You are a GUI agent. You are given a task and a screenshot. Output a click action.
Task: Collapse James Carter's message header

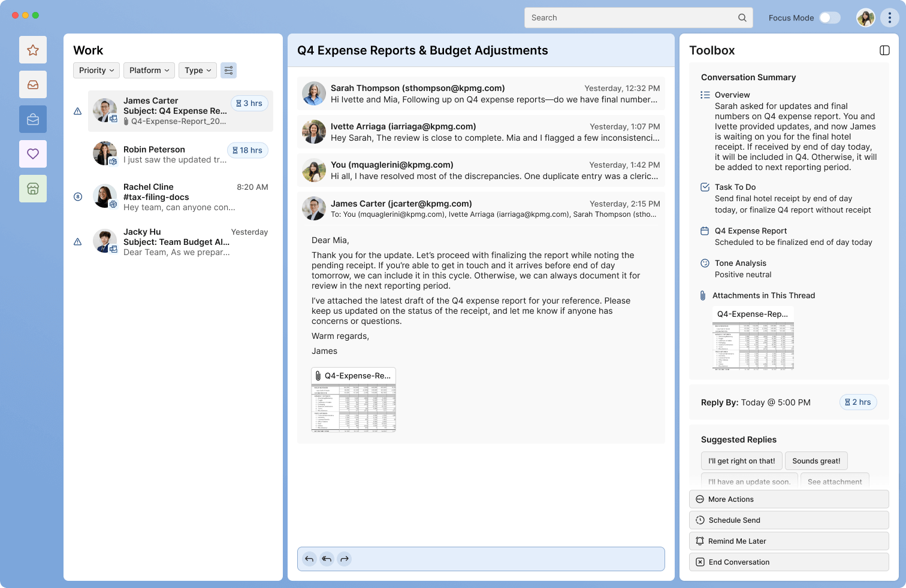(481, 209)
